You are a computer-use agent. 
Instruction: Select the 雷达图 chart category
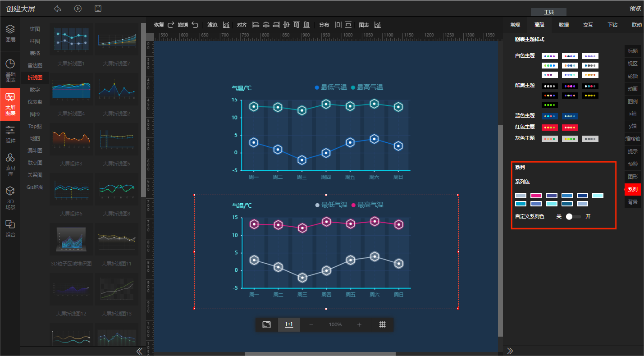click(x=35, y=65)
